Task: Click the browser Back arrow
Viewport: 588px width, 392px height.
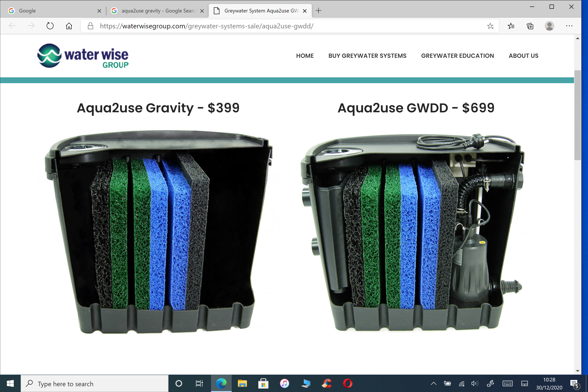Action: (x=12, y=26)
